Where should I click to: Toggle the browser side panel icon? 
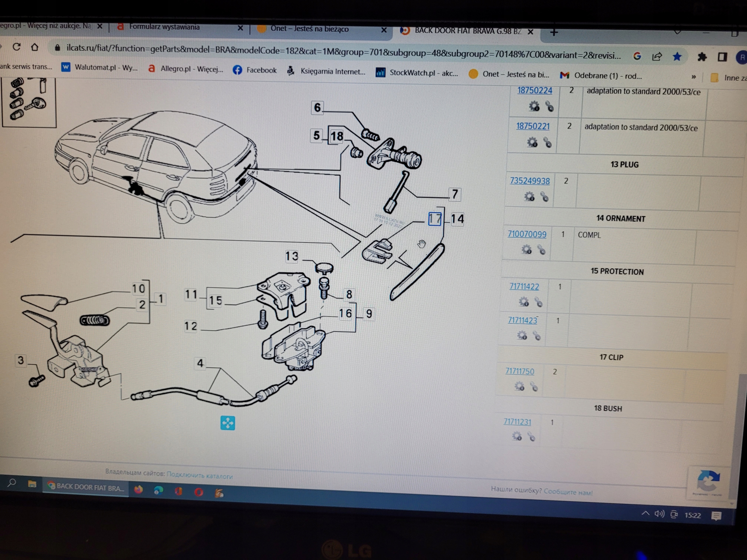(x=722, y=57)
